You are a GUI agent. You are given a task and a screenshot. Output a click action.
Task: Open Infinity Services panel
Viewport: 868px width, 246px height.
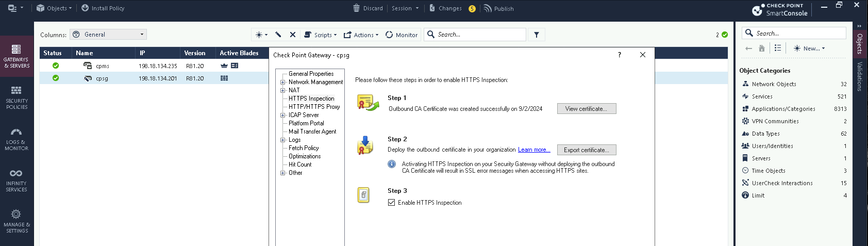click(x=16, y=180)
